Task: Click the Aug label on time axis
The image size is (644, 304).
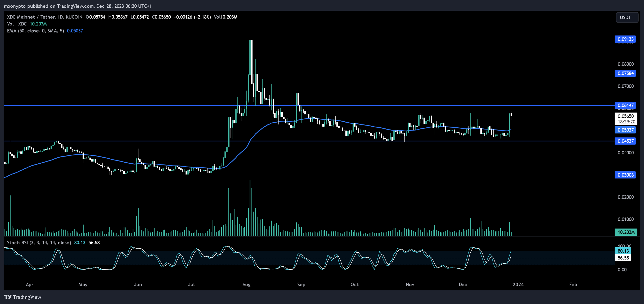Action: click(246, 285)
